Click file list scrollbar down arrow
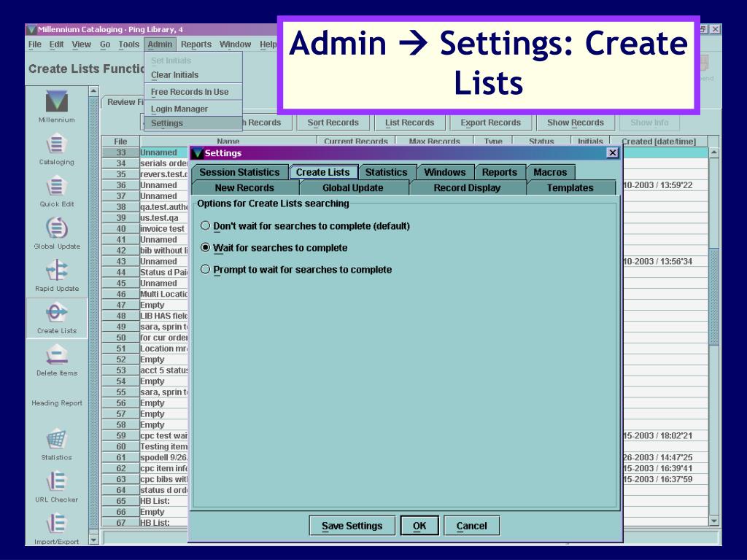The image size is (747, 560). click(714, 521)
